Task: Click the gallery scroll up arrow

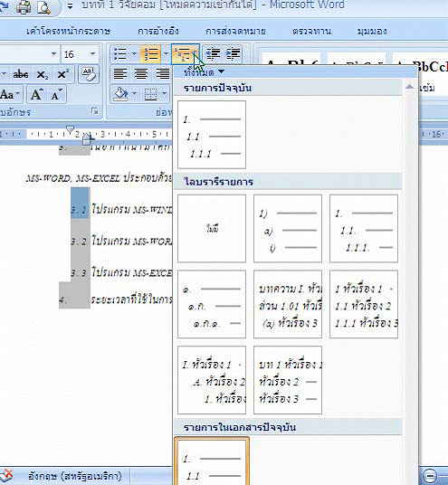Action: pos(409,87)
